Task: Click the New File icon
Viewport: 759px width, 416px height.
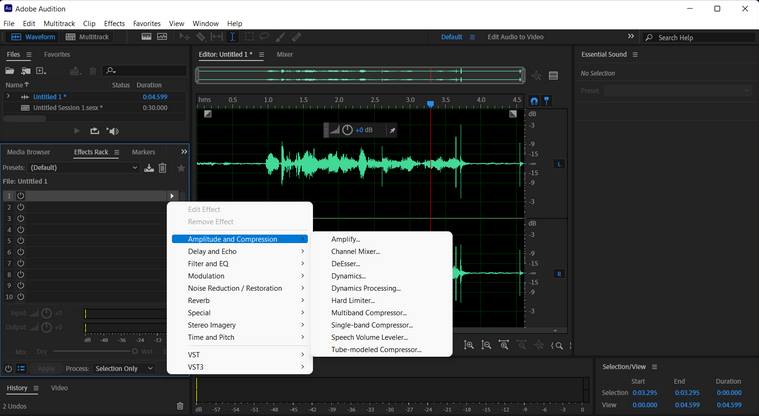Action: point(41,71)
